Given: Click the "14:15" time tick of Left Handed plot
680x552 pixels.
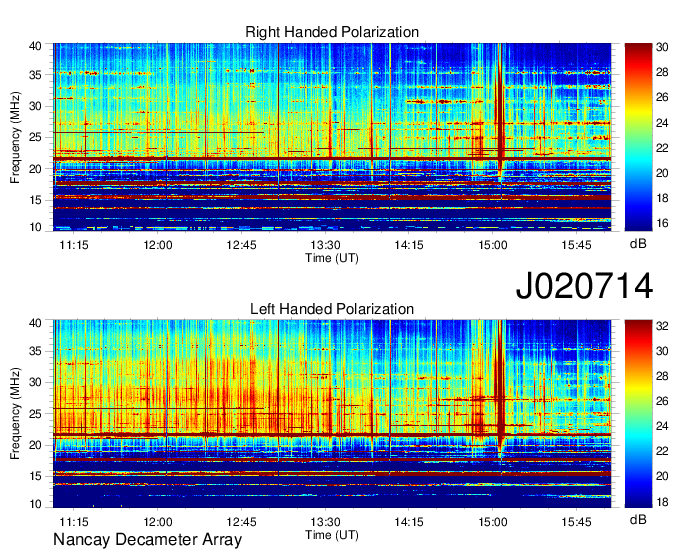Looking at the screenshot, I should pos(409,522).
